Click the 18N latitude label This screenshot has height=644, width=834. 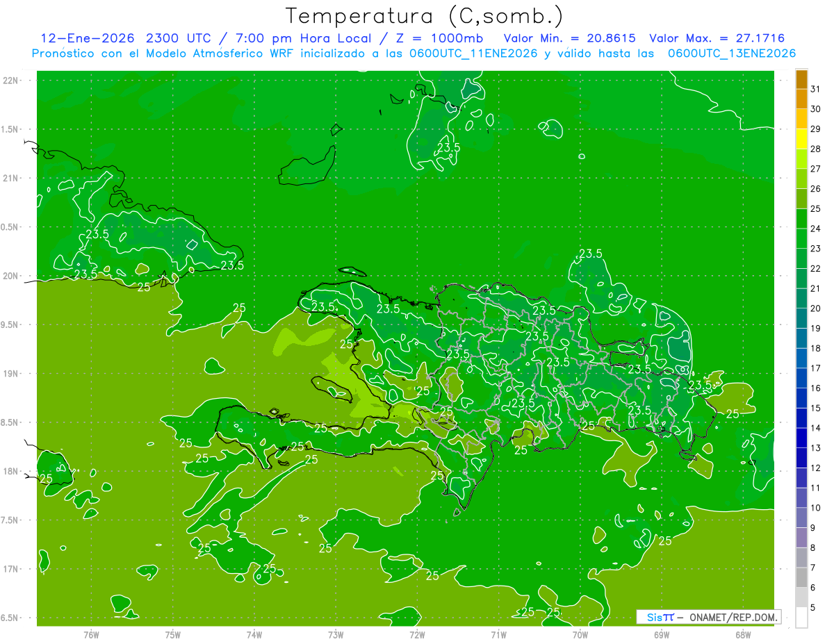click(11, 471)
